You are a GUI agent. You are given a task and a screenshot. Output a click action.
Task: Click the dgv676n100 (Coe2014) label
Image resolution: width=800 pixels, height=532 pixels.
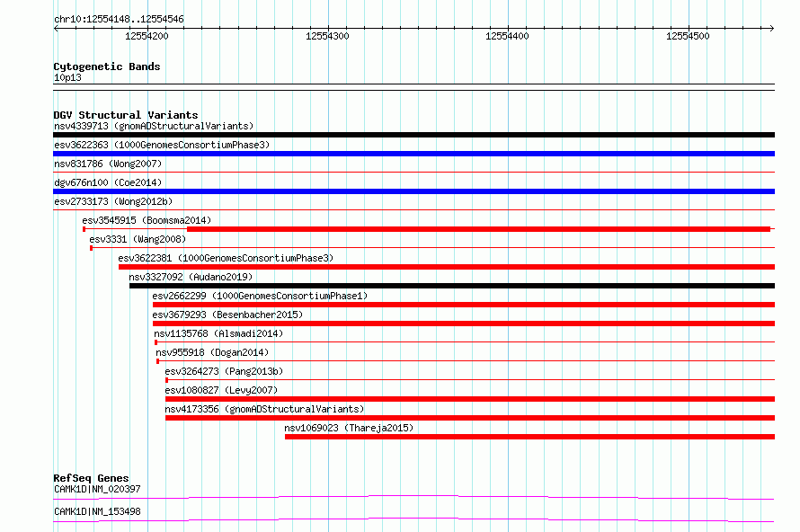coord(108,182)
